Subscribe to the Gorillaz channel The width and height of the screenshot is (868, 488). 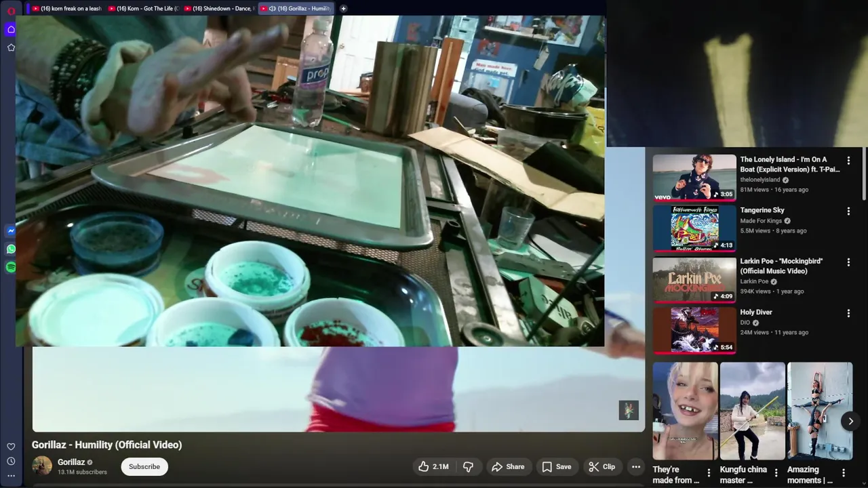coord(144,466)
